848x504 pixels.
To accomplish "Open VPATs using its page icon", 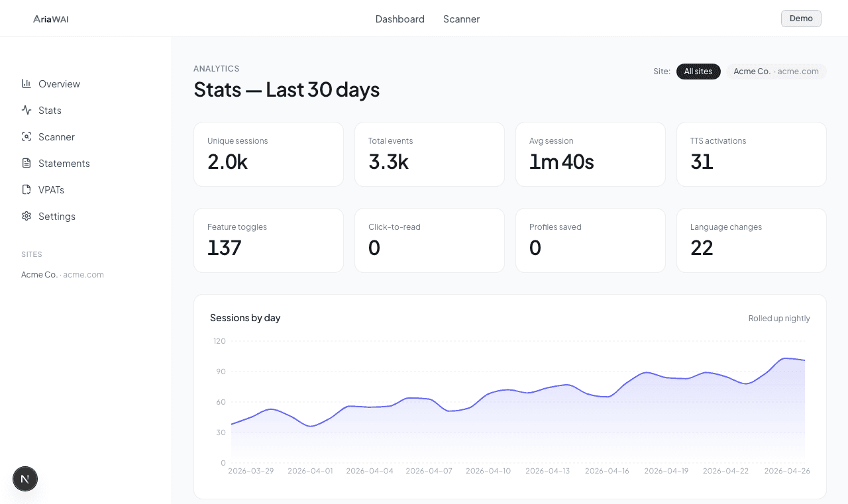I will 26,189.
